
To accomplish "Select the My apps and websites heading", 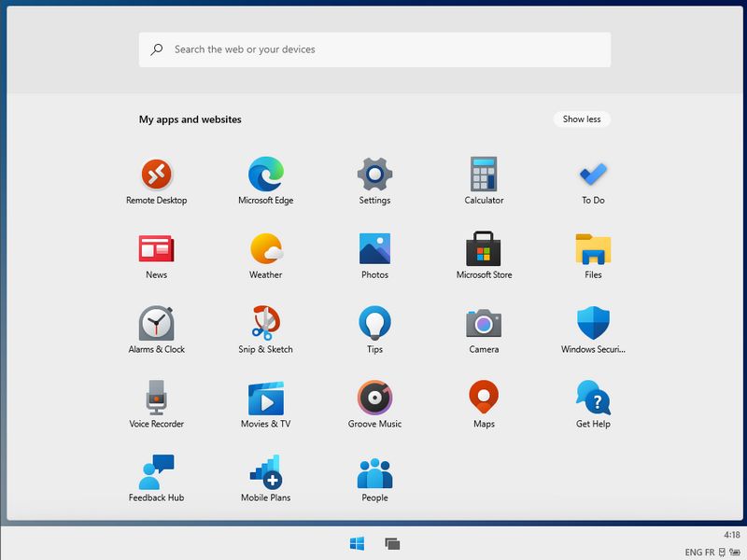I will point(190,119).
